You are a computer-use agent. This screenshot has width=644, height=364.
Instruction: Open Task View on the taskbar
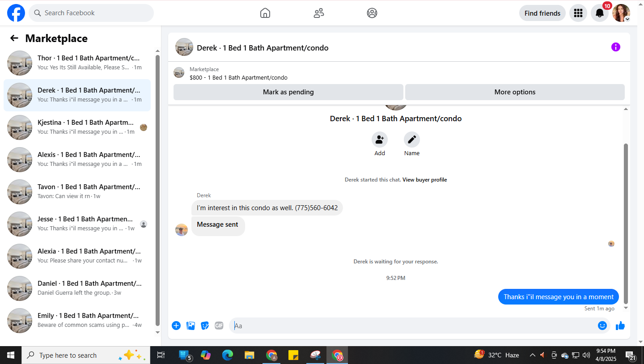tap(161, 355)
